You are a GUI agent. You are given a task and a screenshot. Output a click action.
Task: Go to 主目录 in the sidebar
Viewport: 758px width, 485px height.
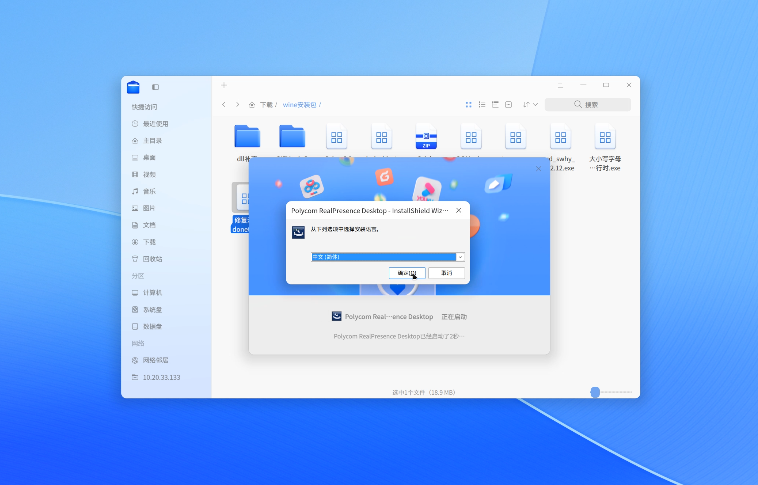[x=147, y=141]
